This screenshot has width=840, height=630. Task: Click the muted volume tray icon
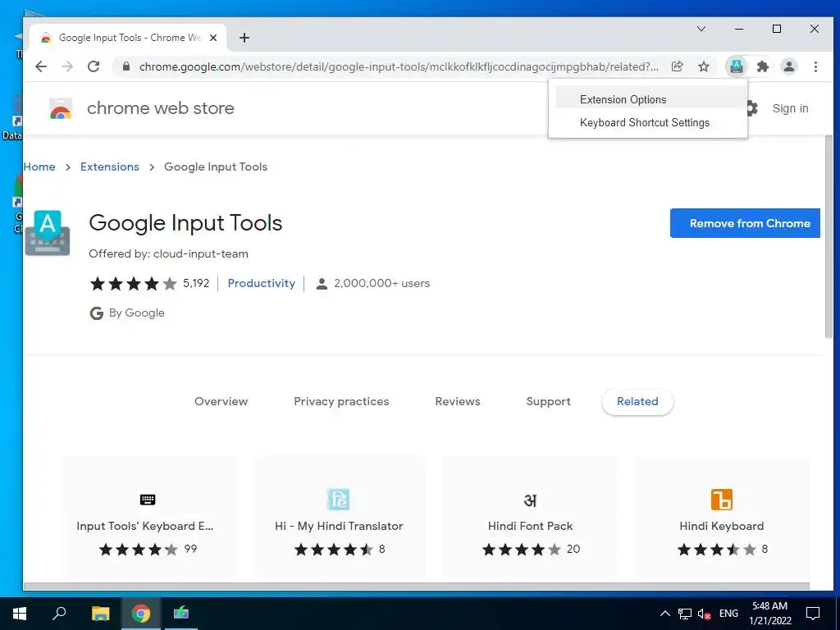tap(704, 614)
